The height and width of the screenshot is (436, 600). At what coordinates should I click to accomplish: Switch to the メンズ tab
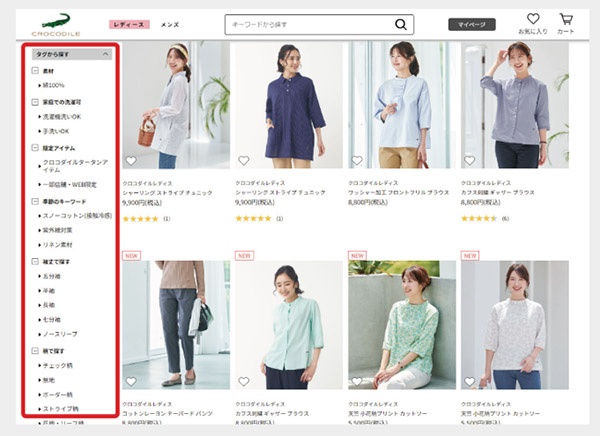click(x=170, y=24)
